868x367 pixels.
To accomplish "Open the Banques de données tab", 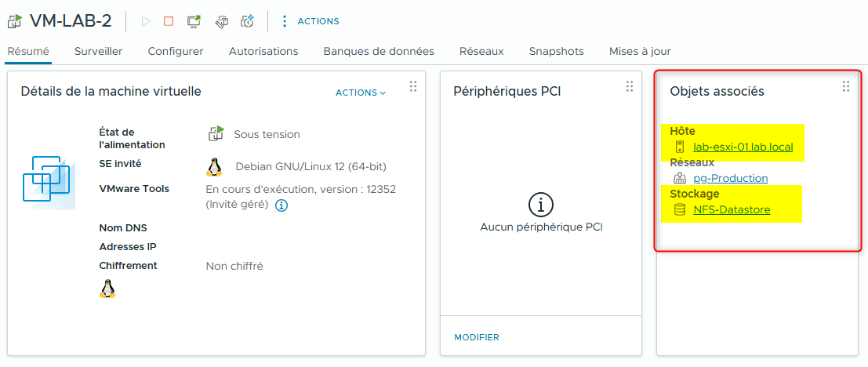I will (379, 52).
